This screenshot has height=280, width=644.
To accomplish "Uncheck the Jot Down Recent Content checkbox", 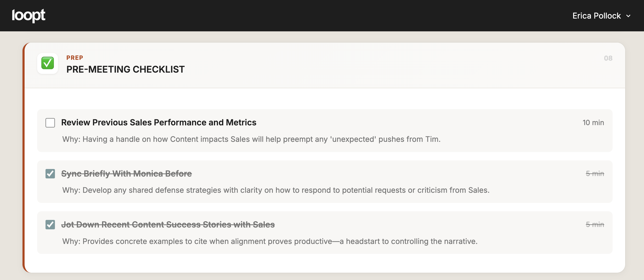I will point(50,225).
